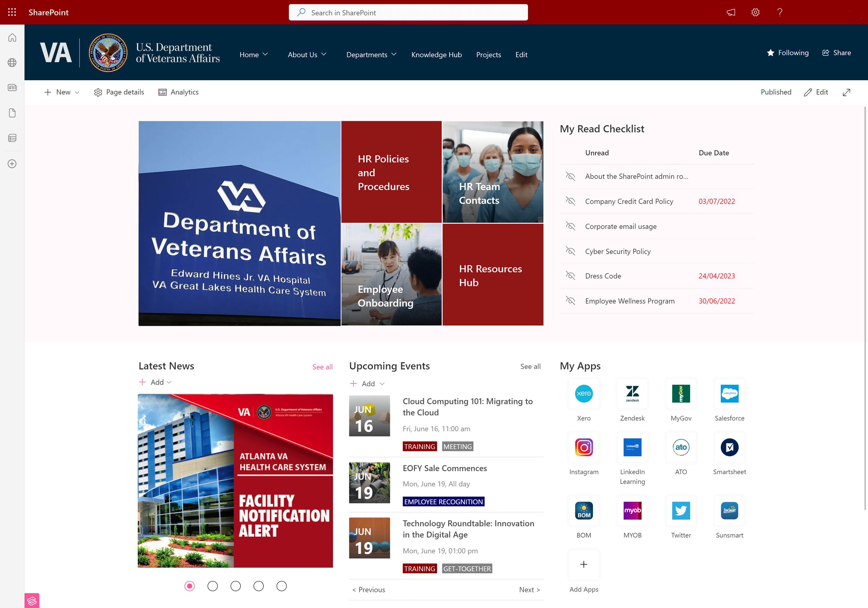
Task: Click Add Apps in My Apps section
Action: (x=583, y=565)
